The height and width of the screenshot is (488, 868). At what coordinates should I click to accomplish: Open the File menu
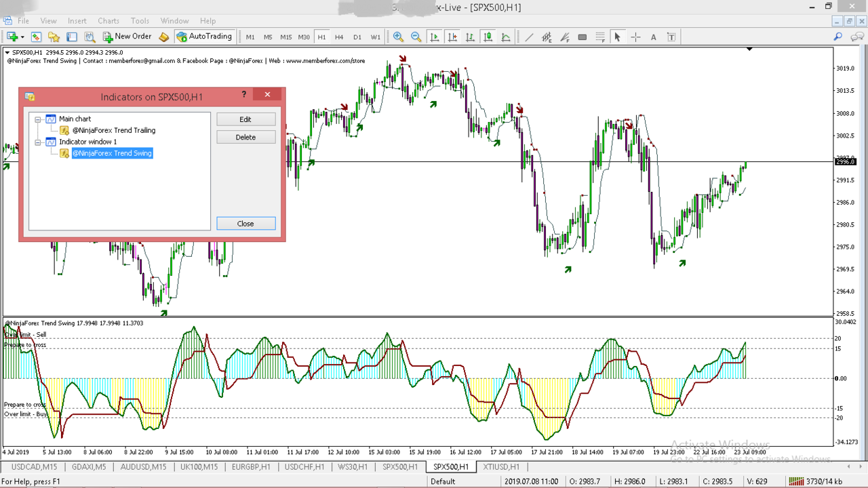pyautogui.click(x=23, y=21)
